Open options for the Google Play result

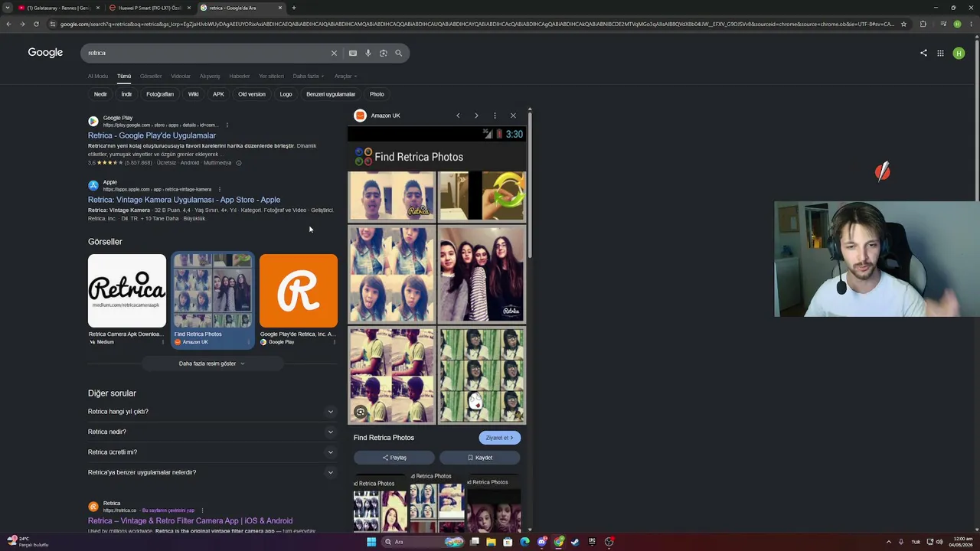tap(227, 125)
